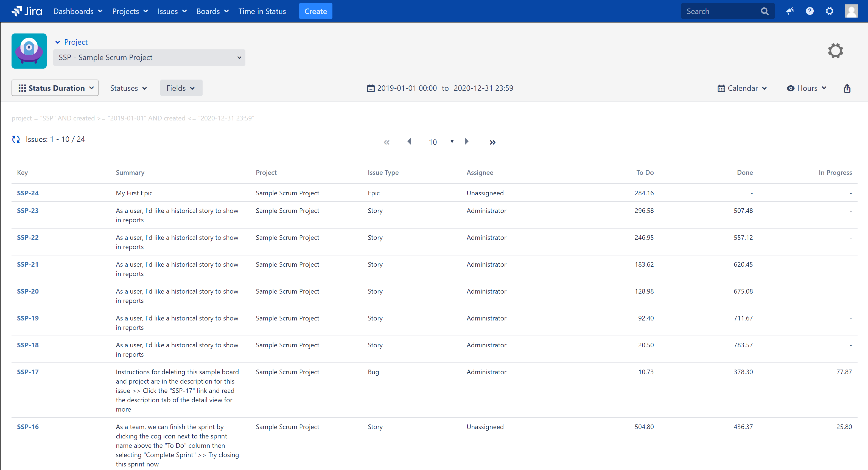Click the Sample Scrum Project avatar
The image size is (868, 470).
pos(29,51)
